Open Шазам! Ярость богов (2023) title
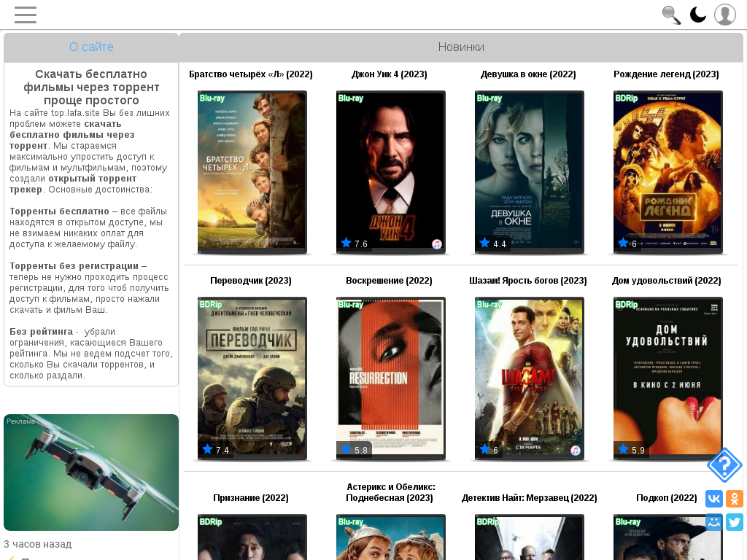This screenshot has width=747, height=560. tap(528, 281)
